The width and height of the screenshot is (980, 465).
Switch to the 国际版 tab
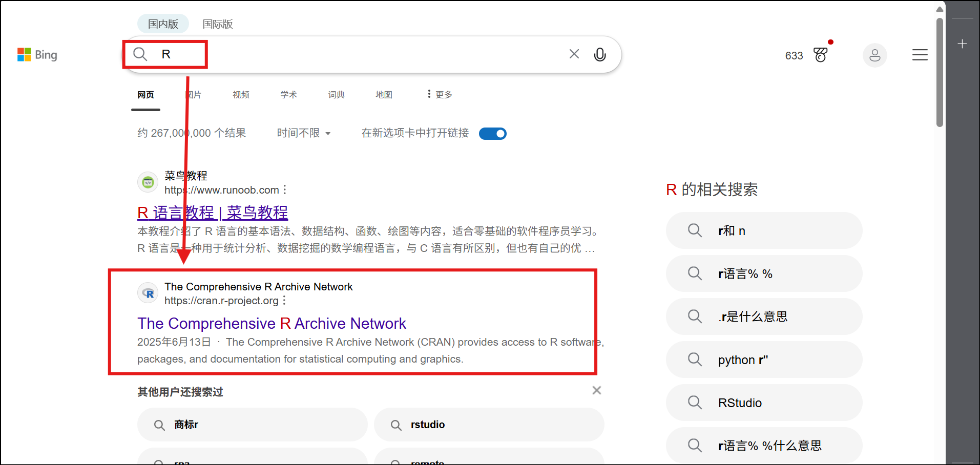(x=218, y=24)
